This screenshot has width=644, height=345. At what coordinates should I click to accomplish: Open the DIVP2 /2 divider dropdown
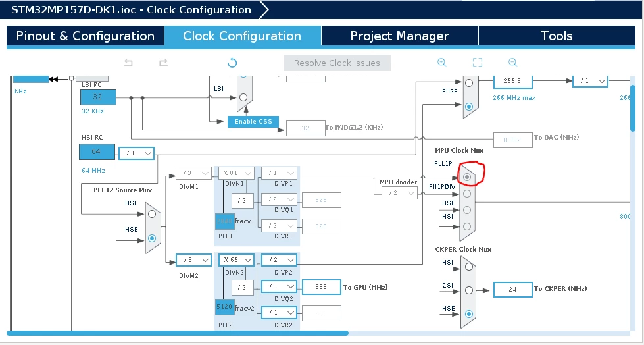(279, 260)
